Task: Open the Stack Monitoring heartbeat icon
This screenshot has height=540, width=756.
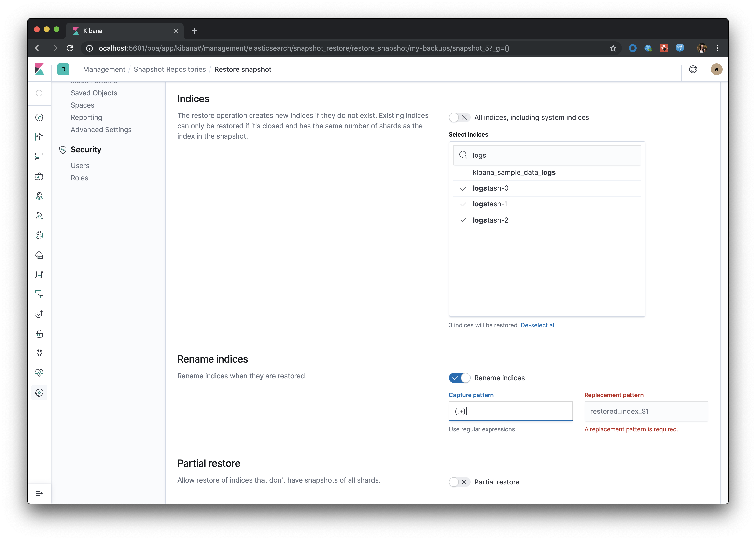Action: click(x=39, y=373)
